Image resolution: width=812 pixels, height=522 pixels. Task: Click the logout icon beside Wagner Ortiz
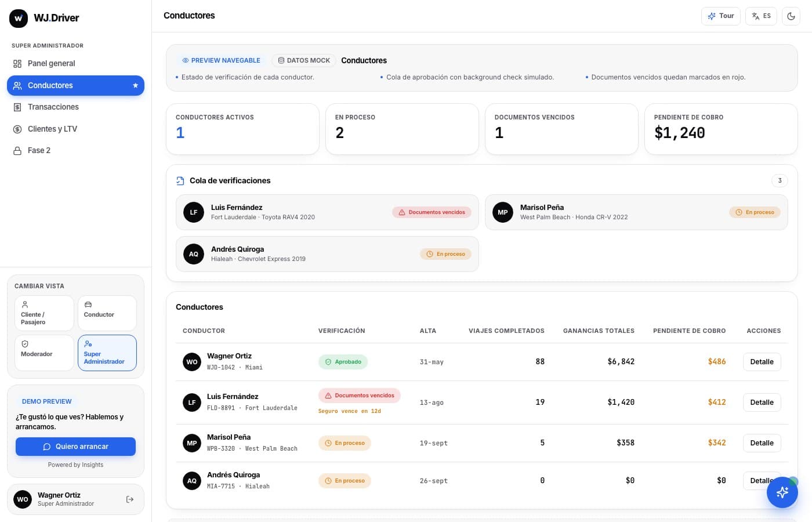pos(130,499)
